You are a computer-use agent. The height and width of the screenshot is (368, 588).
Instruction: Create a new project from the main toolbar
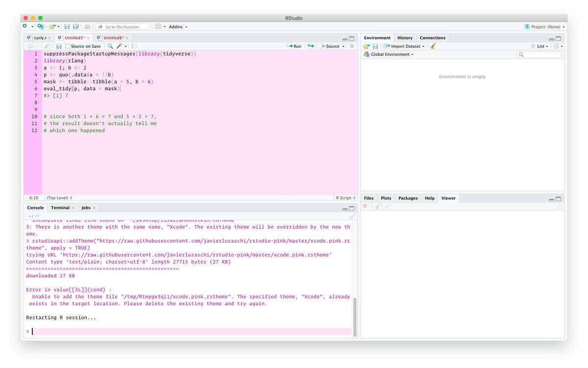pos(41,26)
